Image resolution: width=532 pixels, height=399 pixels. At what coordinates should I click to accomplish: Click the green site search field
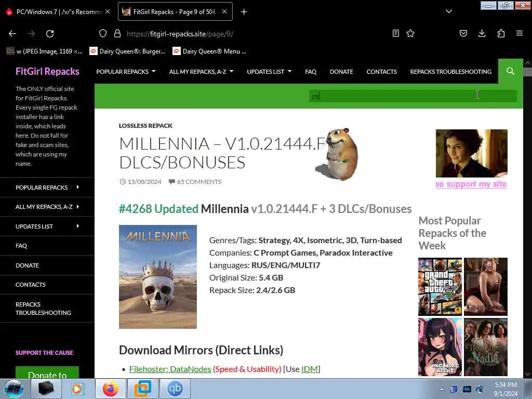coord(413,96)
